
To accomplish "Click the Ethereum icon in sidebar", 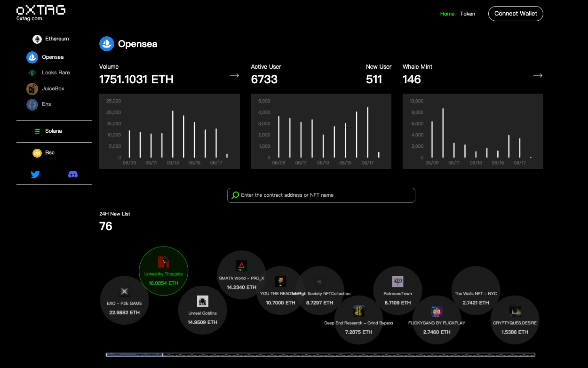I will pyautogui.click(x=37, y=39).
